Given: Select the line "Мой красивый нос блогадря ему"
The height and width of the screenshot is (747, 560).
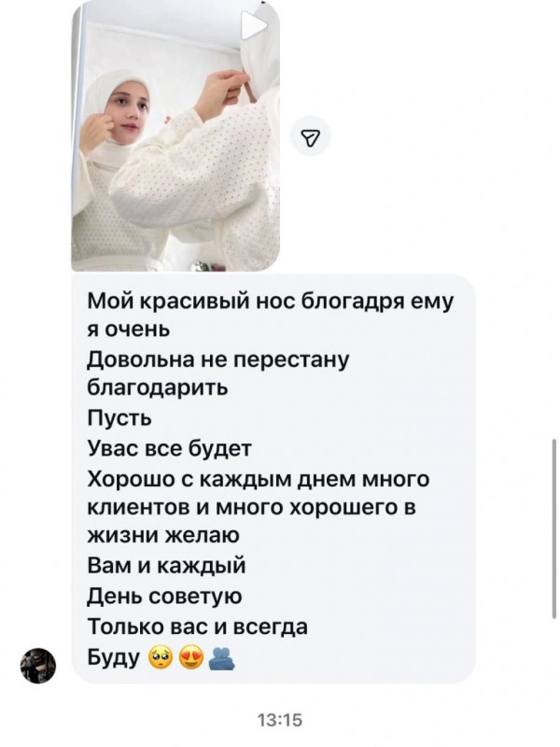Looking at the screenshot, I should (x=270, y=302).
